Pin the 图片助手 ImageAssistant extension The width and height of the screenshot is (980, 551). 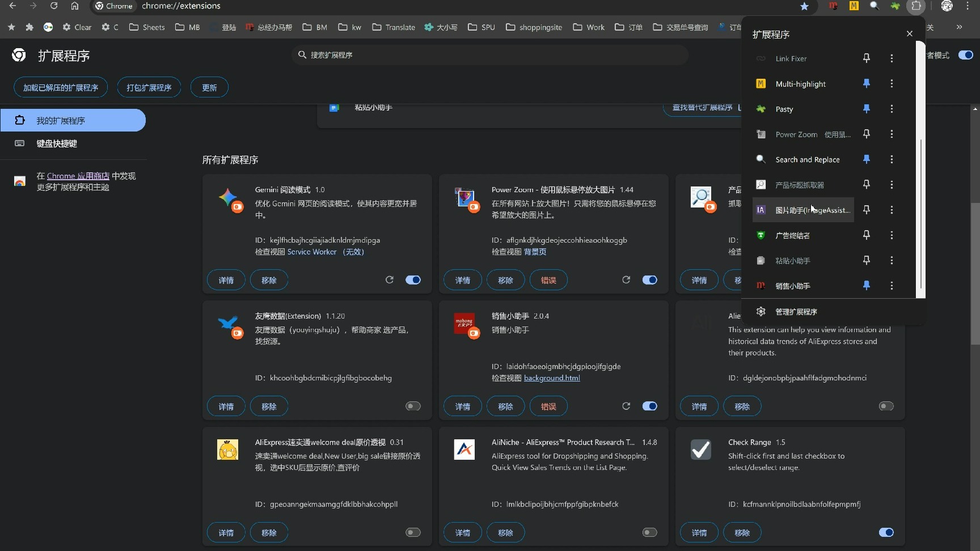tap(866, 210)
